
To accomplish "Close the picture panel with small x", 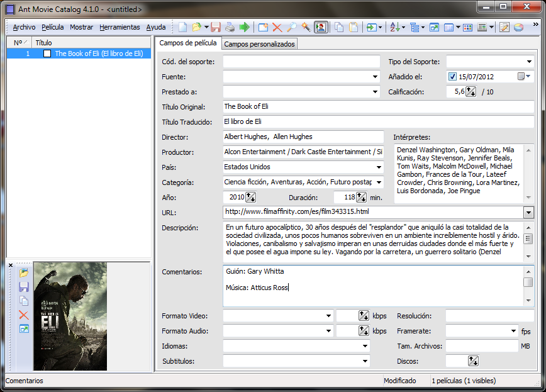I will pyautogui.click(x=11, y=265).
